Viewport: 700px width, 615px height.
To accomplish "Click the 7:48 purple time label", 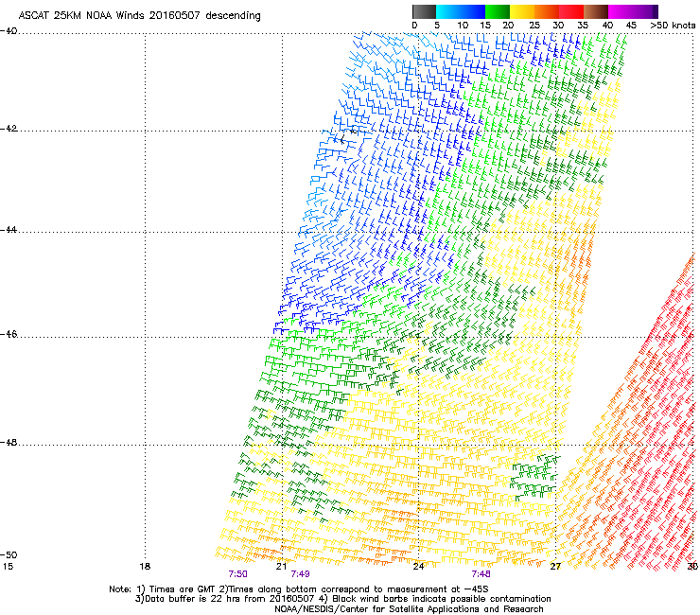I will click(x=481, y=574).
